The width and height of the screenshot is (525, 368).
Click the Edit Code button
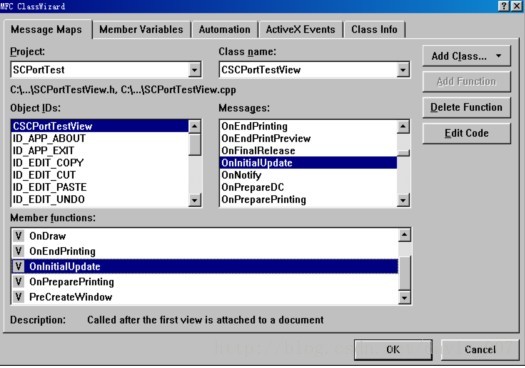click(466, 133)
